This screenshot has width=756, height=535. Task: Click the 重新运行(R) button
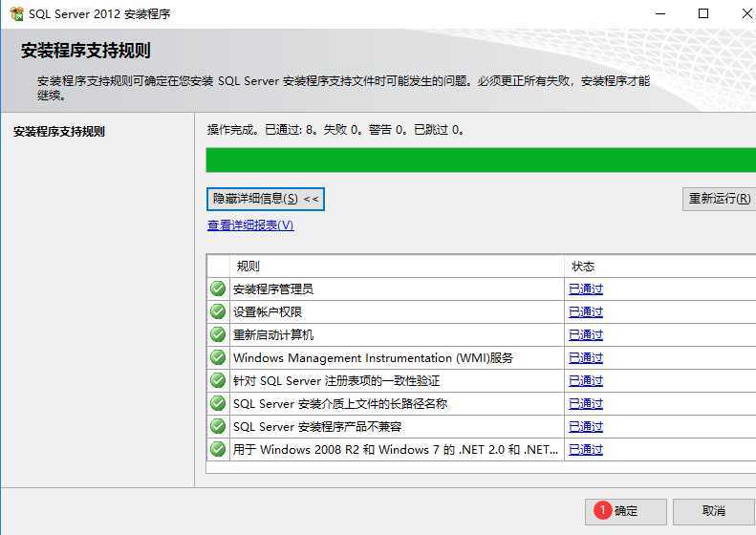click(720, 199)
